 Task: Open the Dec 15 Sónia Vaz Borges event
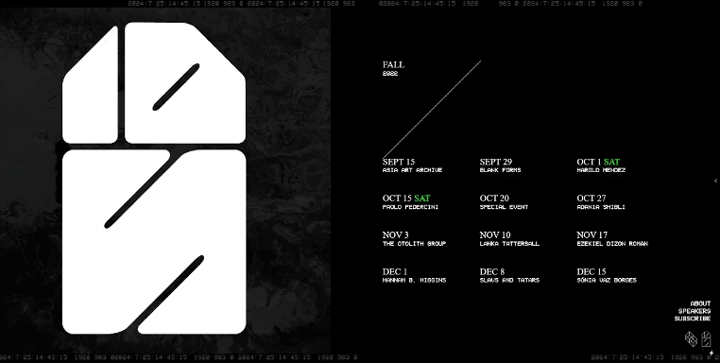coord(607,275)
